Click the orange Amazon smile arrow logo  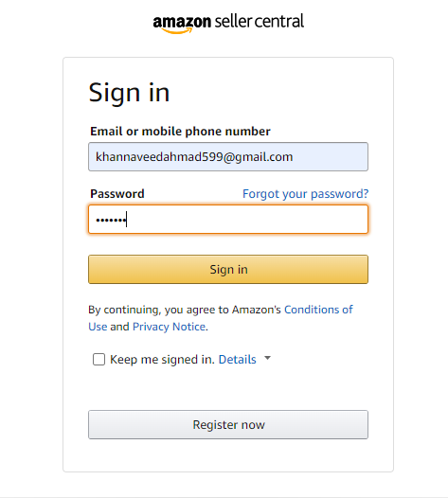(x=177, y=30)
